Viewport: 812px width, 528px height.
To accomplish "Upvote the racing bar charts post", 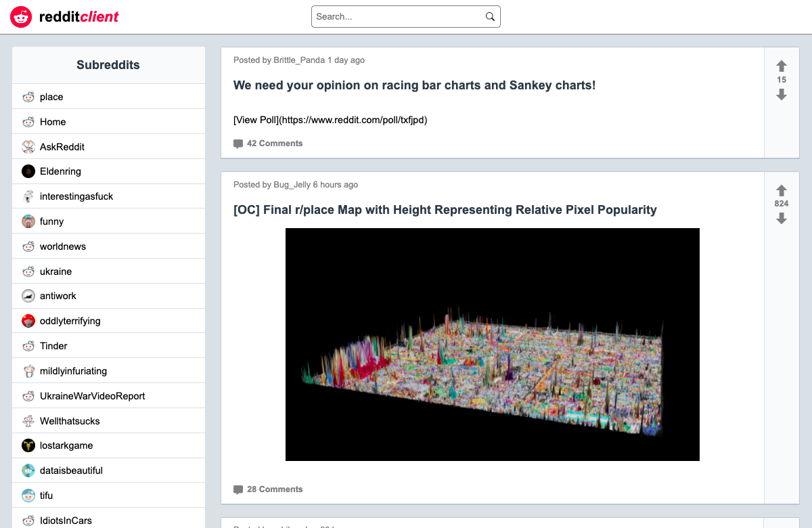I will click(x=782, y=66).
